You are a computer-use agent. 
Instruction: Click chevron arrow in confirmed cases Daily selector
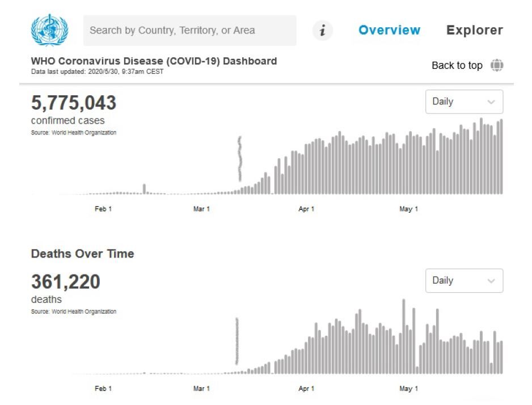491,102
